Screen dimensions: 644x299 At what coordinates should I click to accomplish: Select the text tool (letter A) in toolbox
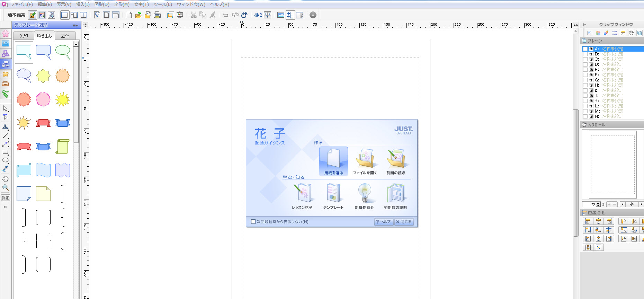tap(5, 126)
